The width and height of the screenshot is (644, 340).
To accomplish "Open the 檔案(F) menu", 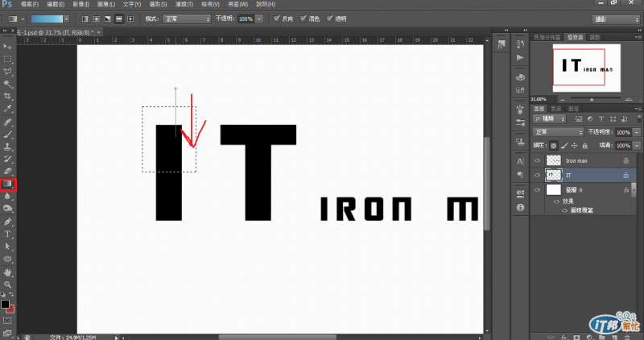I will point(30,4).
